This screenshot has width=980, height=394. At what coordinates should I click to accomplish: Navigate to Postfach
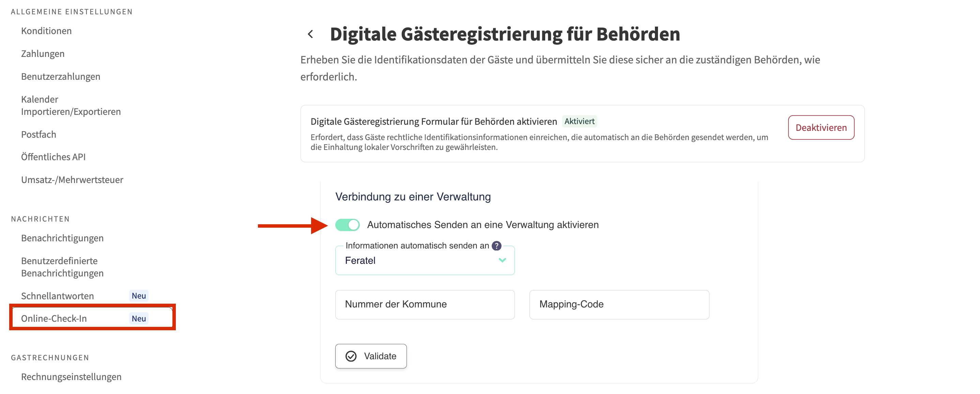[x=39, y=134]
